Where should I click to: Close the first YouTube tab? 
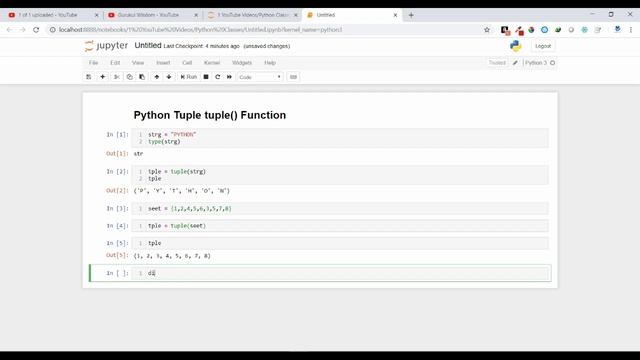[x=96, y=15]
